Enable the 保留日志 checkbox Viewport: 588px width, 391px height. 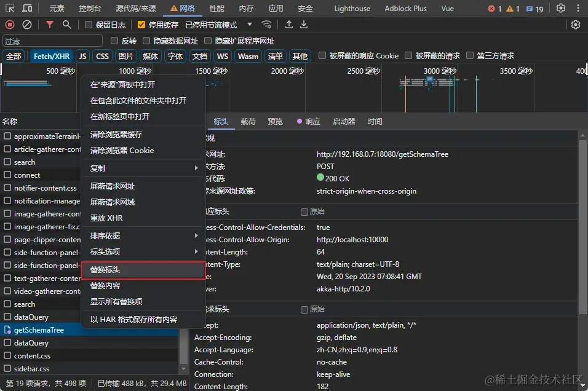pos(89,25)
